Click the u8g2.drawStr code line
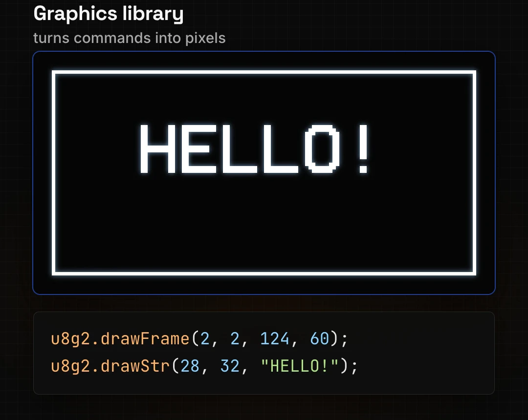The image size is (528, 420). click(x=204, y=366)
